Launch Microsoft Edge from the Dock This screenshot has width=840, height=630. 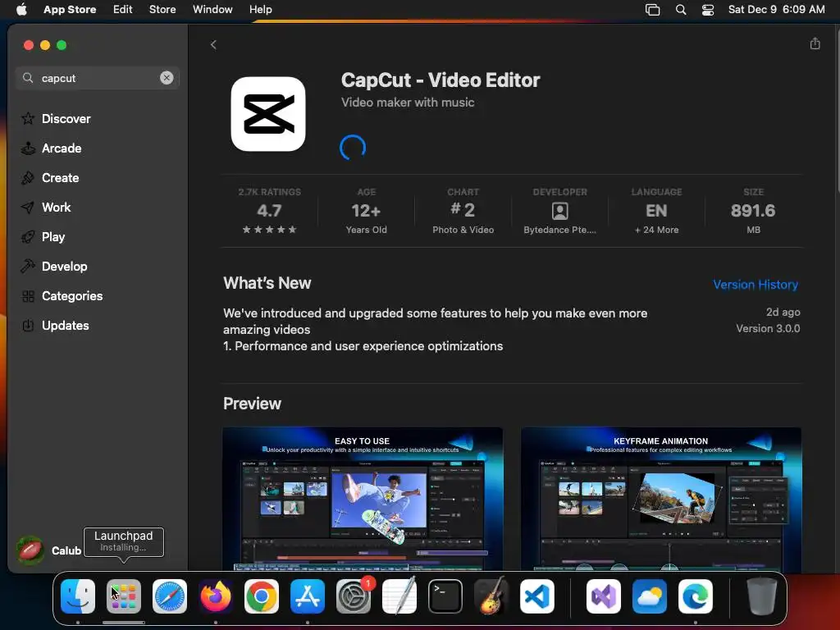coord(696,596)
